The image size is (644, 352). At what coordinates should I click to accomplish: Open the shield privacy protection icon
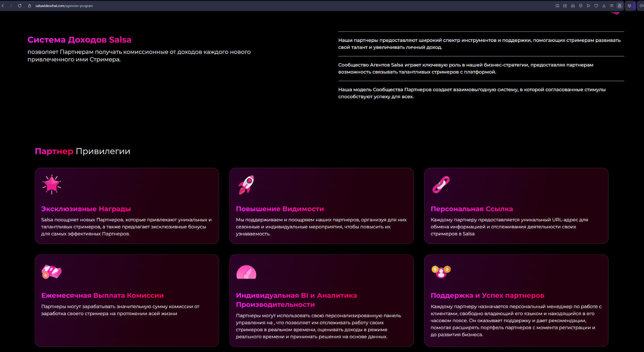(x=581, y=6)
